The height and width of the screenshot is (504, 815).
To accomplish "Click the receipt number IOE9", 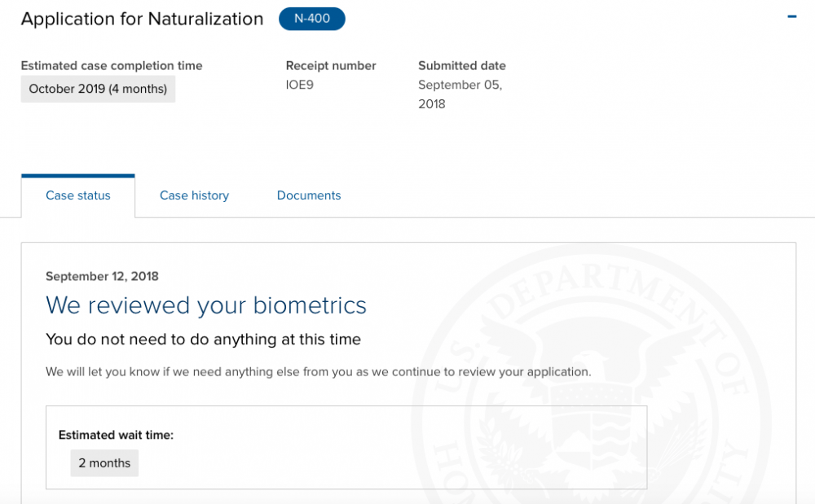I will point(299,85).
